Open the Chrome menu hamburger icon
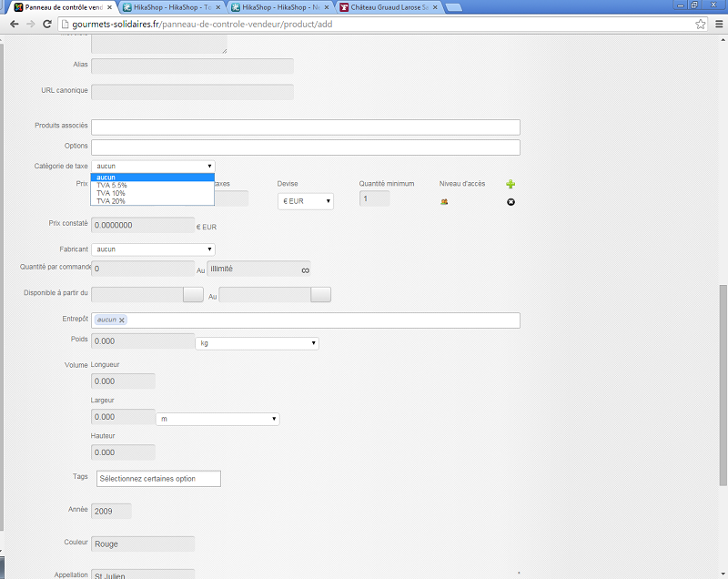Screen dimensions: 728x579 [x=719, y=25]
